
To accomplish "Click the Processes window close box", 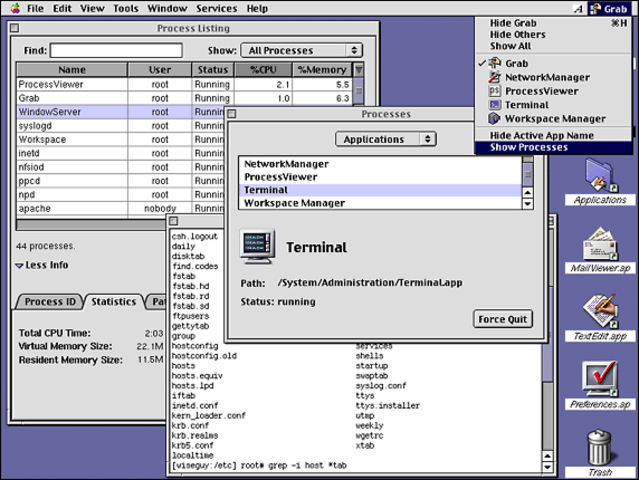I will (232, 114).
